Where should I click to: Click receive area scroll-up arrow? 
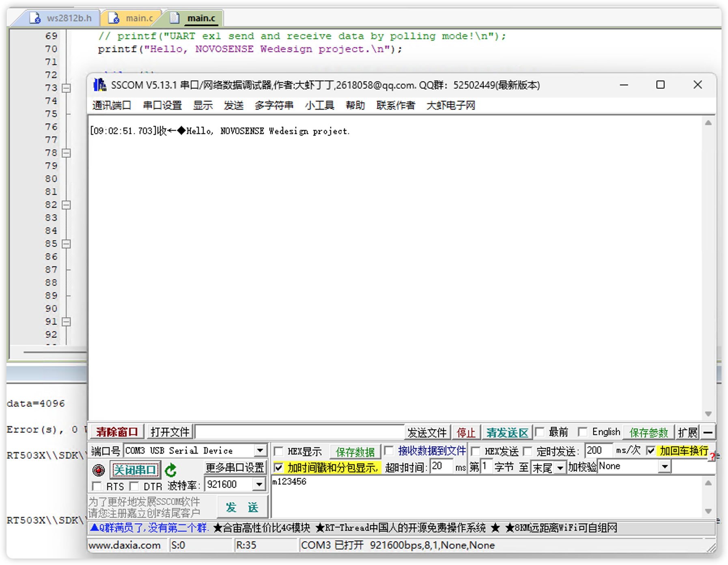[708, 123]
